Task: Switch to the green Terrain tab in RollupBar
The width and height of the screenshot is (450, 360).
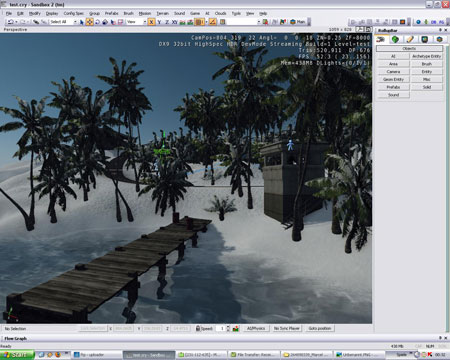Action: [x=395, y=39]
